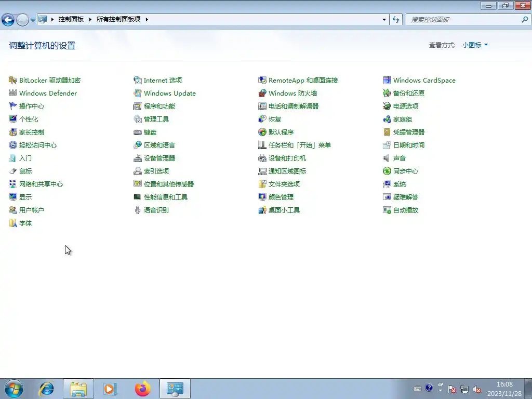Click the Windows Update icon
The image size is (532, 399).
137,94
